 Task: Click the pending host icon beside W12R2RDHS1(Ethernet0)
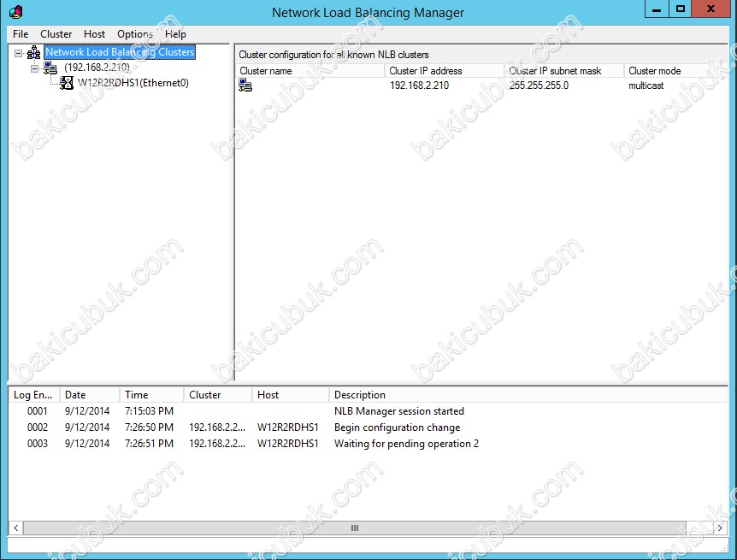(x=67, y=83)
